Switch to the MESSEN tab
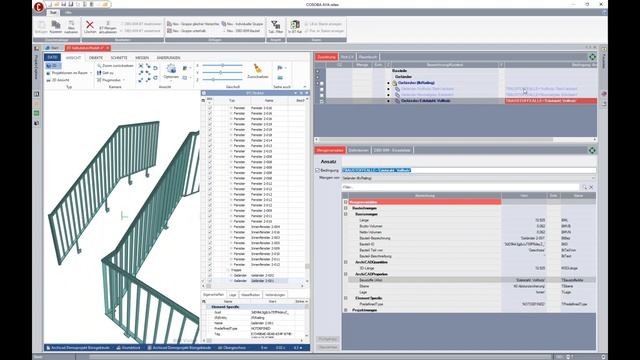Screen dimensions: 640x360 pos(142,58)
